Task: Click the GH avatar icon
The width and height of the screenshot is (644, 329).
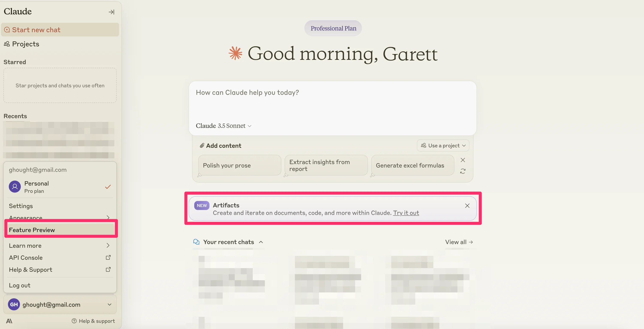Action: point(14,305)
